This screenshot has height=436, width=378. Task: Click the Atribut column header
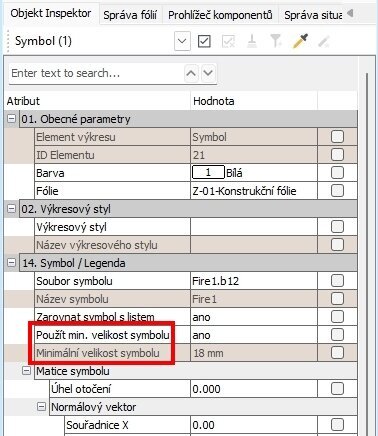(98, 101)
